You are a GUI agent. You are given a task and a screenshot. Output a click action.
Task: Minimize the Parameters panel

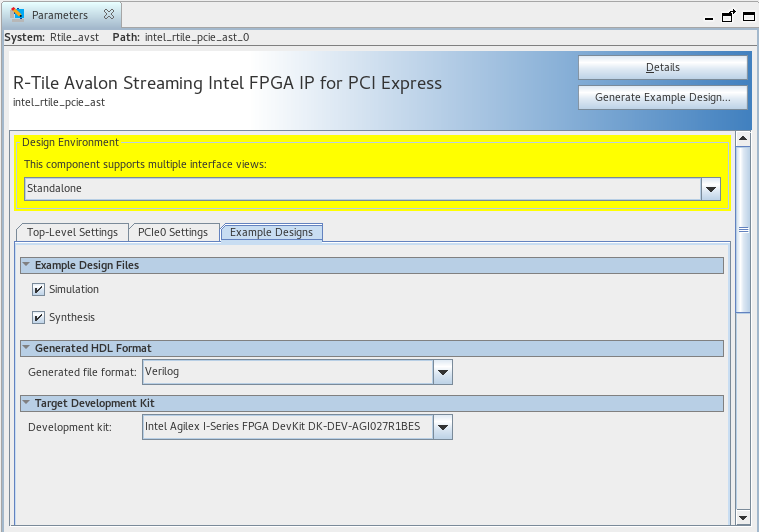[709, 17]
